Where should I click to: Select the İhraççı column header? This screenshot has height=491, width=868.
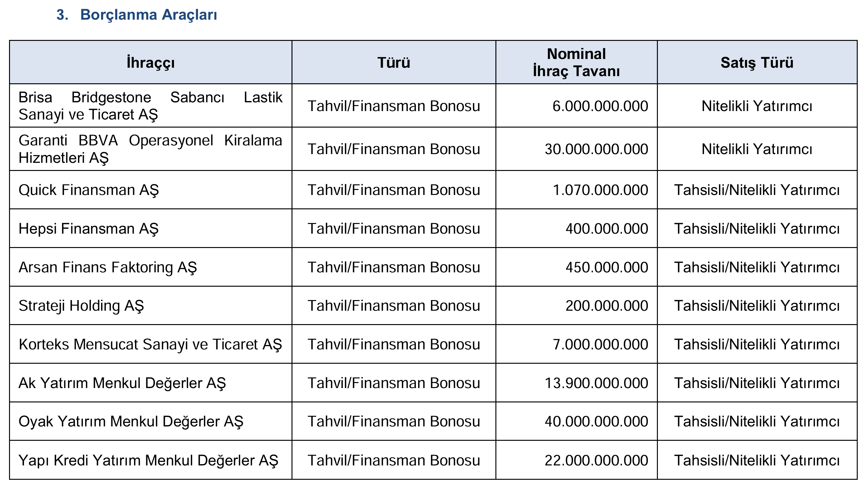coord(151,62)
